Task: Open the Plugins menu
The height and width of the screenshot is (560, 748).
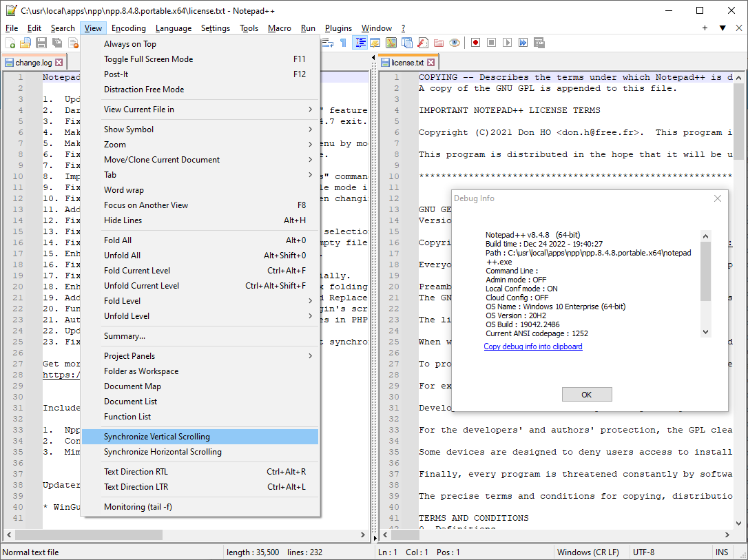Action: coord(338,28)
